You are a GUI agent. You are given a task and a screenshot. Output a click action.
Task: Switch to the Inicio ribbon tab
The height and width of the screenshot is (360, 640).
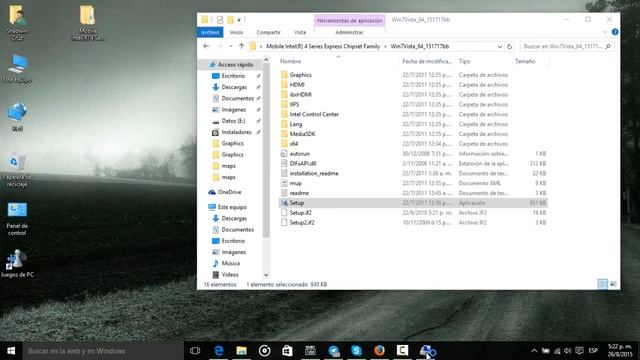236,32
